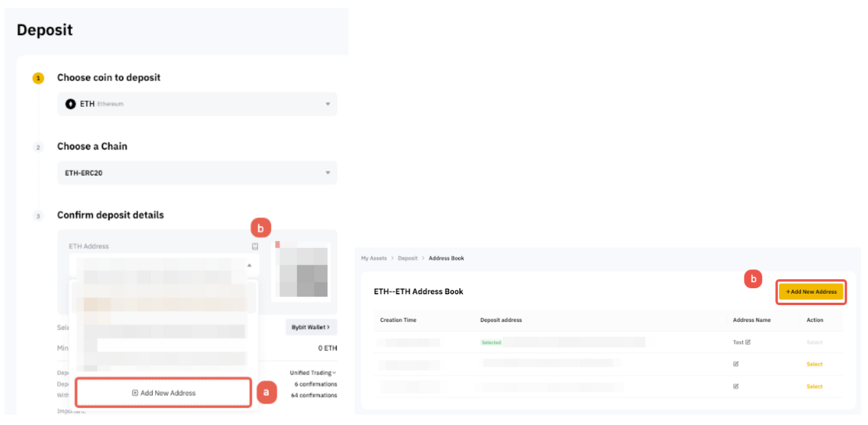Screen dimensions: 868x425
Task: Click the yellow Add New Address button
Action: [x=811, y=292]
